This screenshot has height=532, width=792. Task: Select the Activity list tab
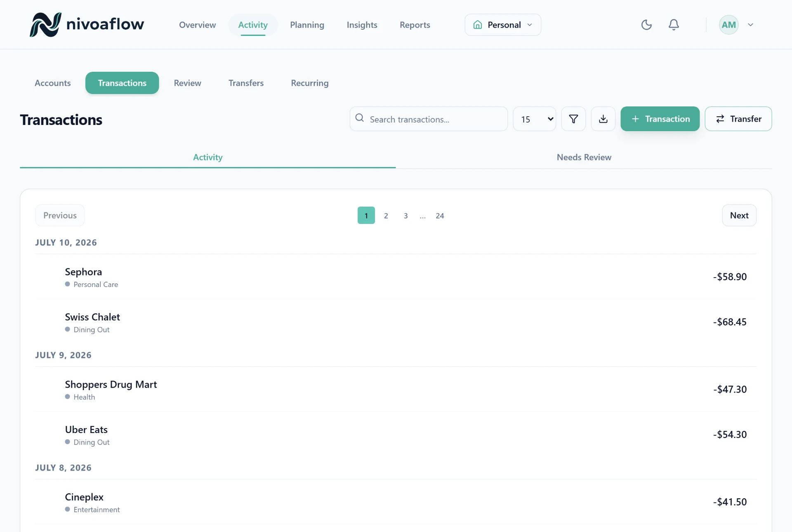tap(208, 157)
